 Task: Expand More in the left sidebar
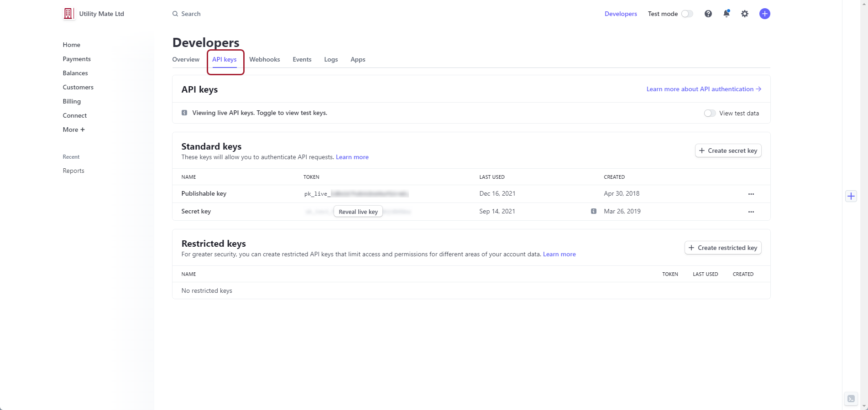click(73, 130)
